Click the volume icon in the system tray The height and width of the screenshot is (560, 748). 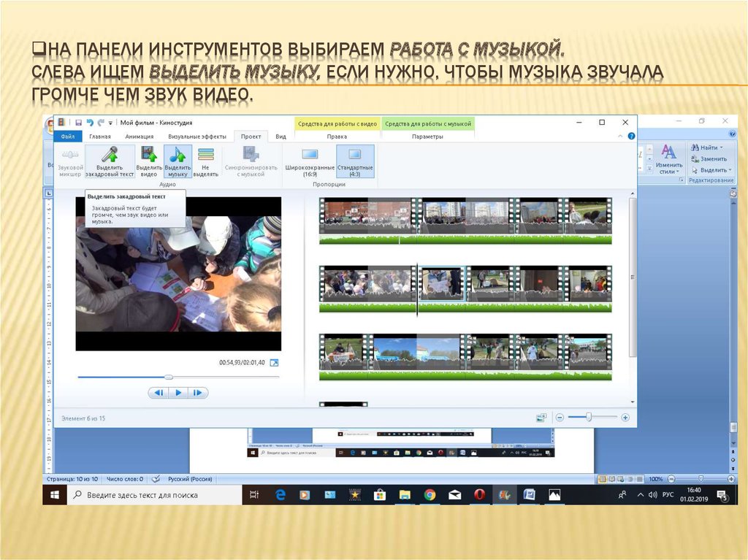[652, 495]
